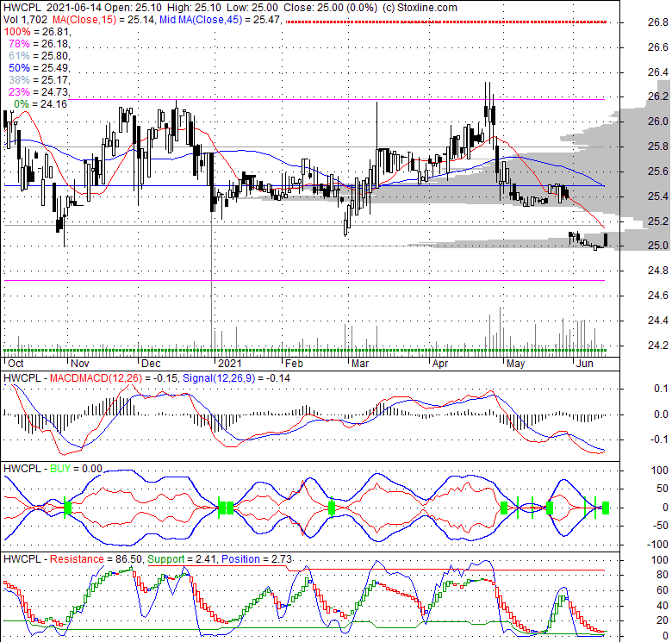Click the 26.2 price axis label
This screenshot has width=672, height=642.
[657, 97]
